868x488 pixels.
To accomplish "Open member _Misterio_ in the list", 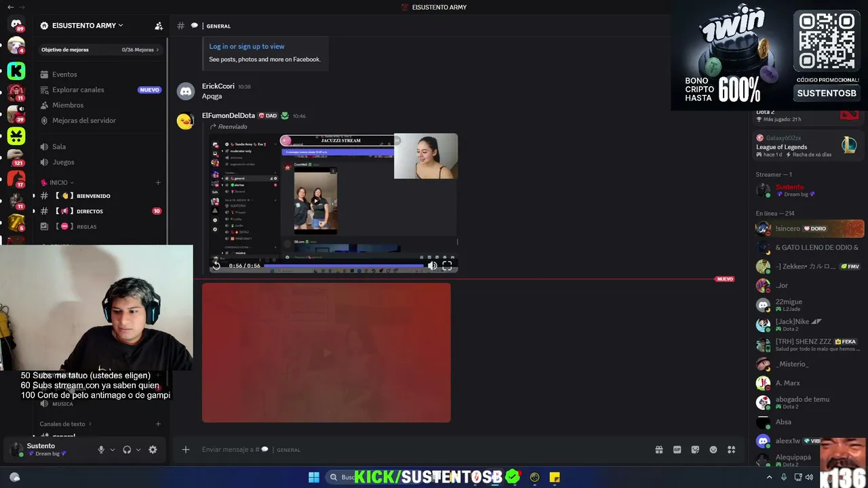I will 807,364.
